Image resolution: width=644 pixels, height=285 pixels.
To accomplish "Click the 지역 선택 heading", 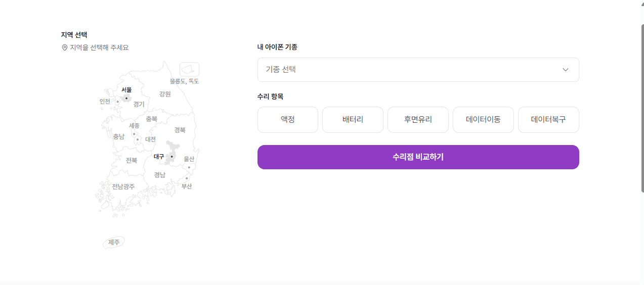I will click(x=74, y=35).
